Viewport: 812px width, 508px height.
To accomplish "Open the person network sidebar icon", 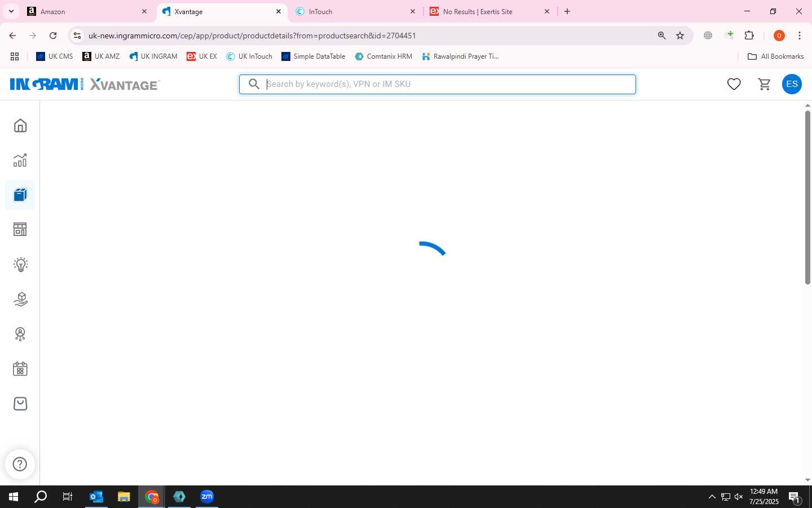I will click(x=20, y=334).
